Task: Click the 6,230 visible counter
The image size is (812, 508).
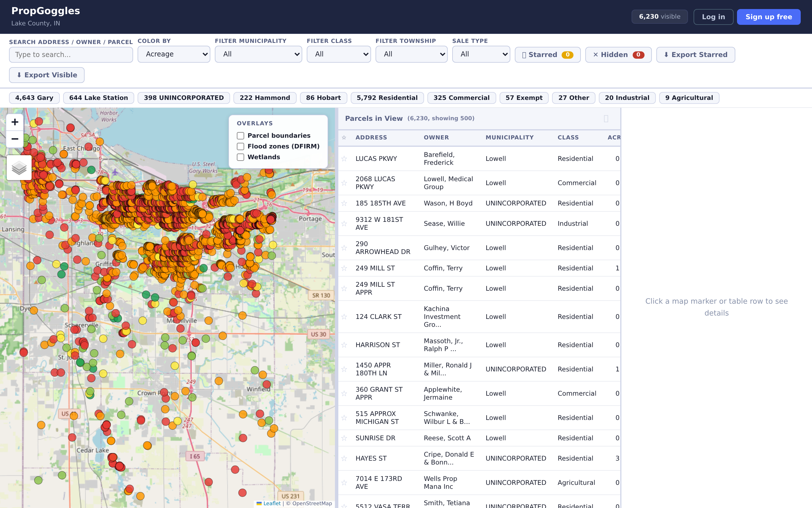Action: pos(659,16)
